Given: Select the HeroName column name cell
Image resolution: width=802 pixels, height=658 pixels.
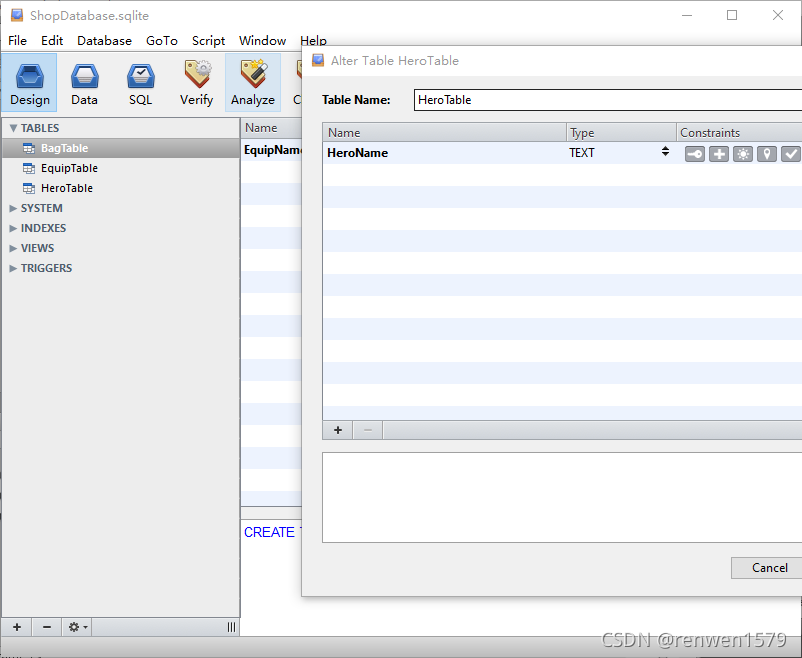Looking at the screenshot, I should tap(444, 153).
